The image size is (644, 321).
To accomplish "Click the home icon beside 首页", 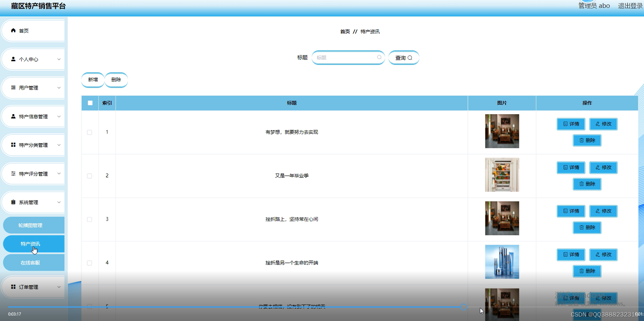I will pos(13,30).
